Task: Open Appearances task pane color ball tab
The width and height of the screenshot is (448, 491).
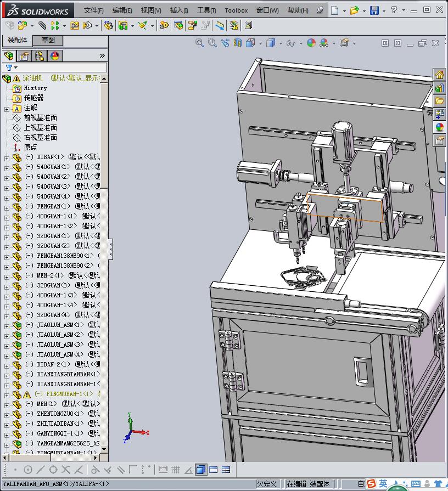Action: (x=440, y=127)
